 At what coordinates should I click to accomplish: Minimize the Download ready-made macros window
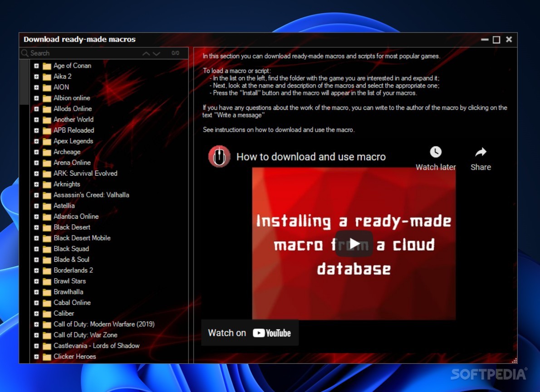click(x=485, y=39)
